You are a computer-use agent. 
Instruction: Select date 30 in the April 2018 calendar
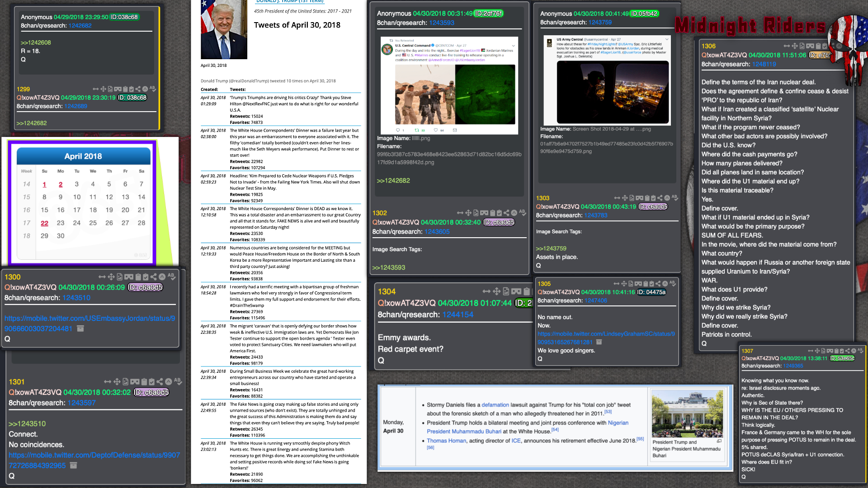[61, 236]
